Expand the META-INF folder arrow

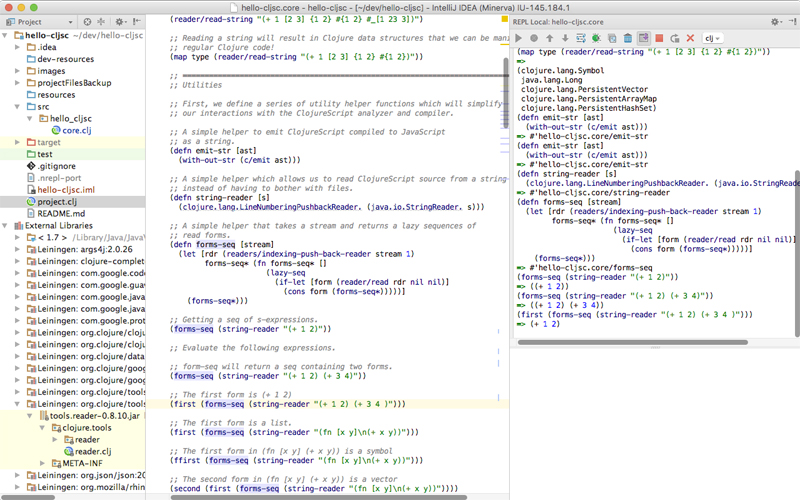point(42,463)
